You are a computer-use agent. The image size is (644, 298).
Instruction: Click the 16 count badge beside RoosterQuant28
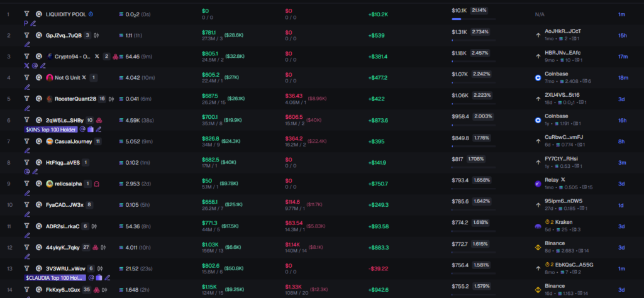[x=103, y=99]
